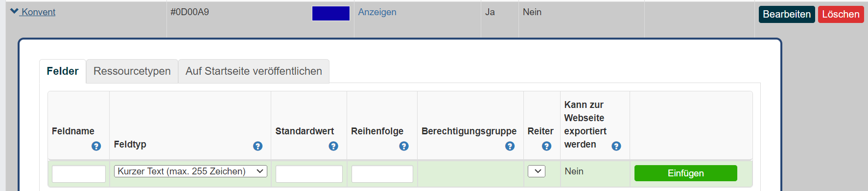Open the help icon under Standardwert

pos(333,146)
